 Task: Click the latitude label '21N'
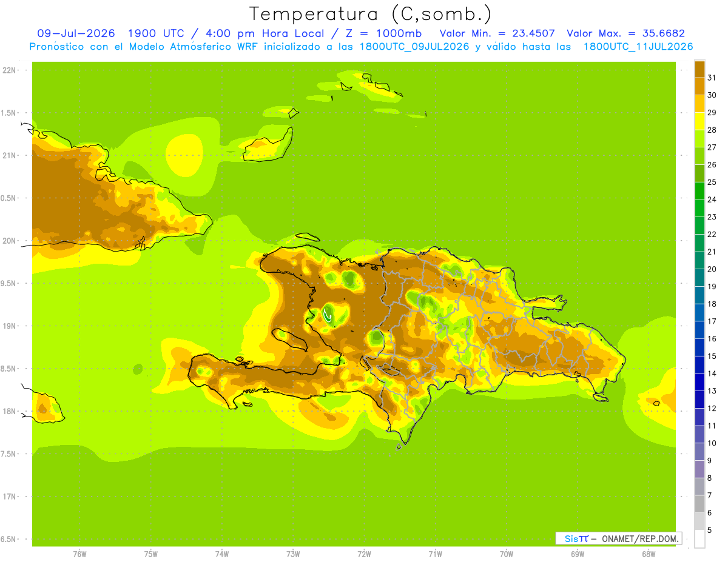coord(9,155)
